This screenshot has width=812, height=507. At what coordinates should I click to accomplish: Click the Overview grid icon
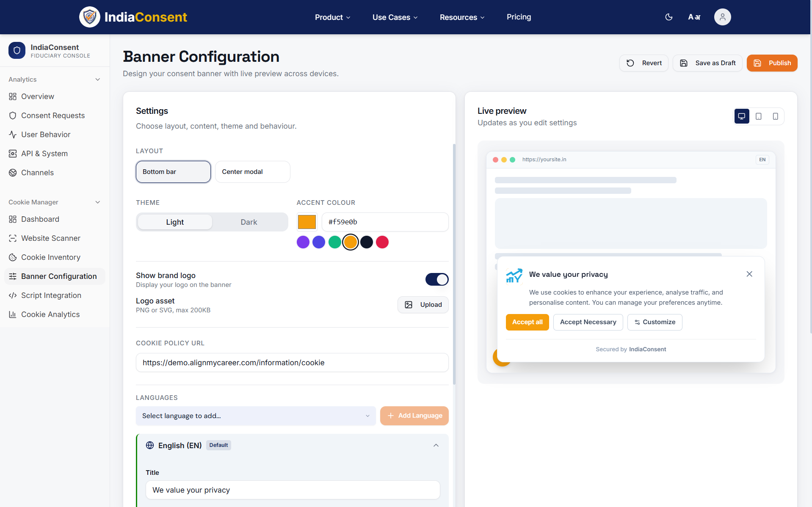[x=13, y=96]
